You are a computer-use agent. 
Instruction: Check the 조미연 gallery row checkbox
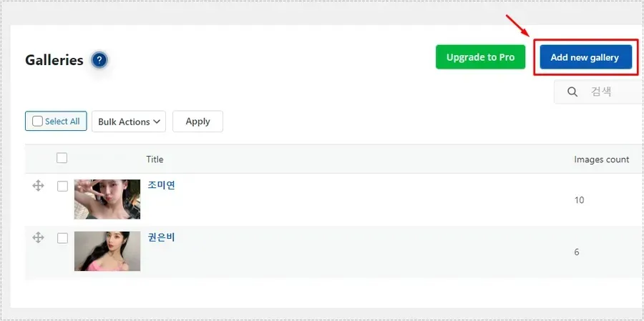pos(62,187)
